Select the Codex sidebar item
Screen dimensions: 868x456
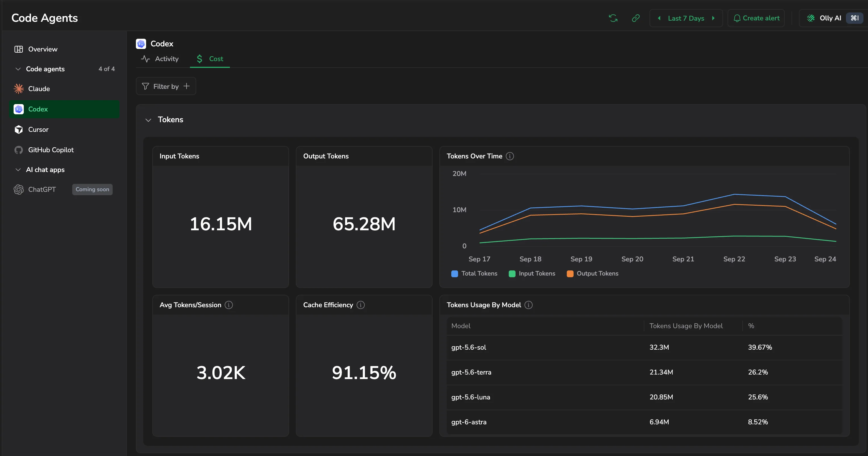point(64,109)
